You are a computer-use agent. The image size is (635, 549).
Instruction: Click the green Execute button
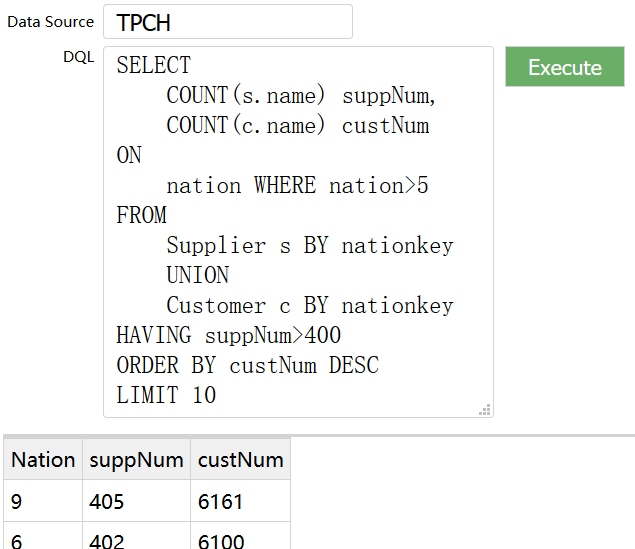point(564,67)
